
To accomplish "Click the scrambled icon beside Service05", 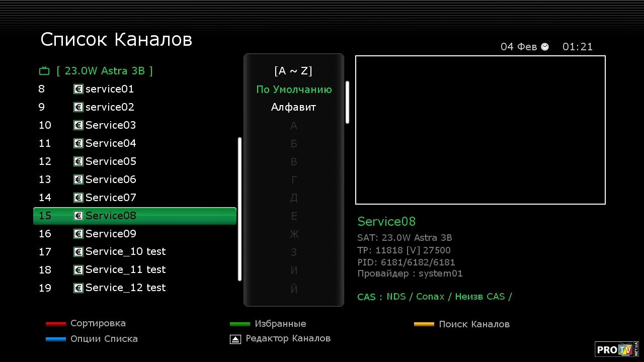I will click(x=78, y=161).
